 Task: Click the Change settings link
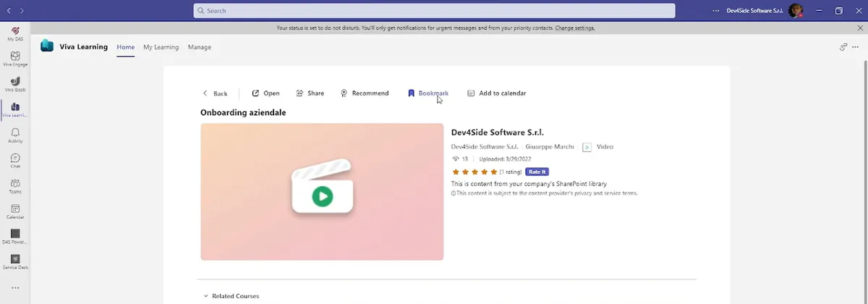575,28
